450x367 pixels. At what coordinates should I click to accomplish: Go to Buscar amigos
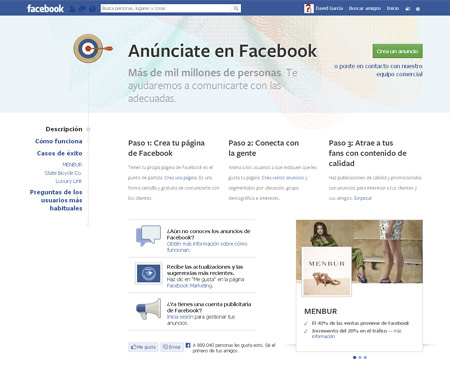click(365, 8)
